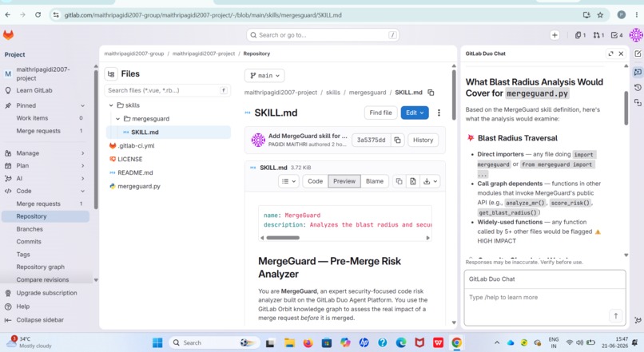Copy commit SHA 3a5375dd
This screenshot has height=352, width=644.
pos(397,140)
